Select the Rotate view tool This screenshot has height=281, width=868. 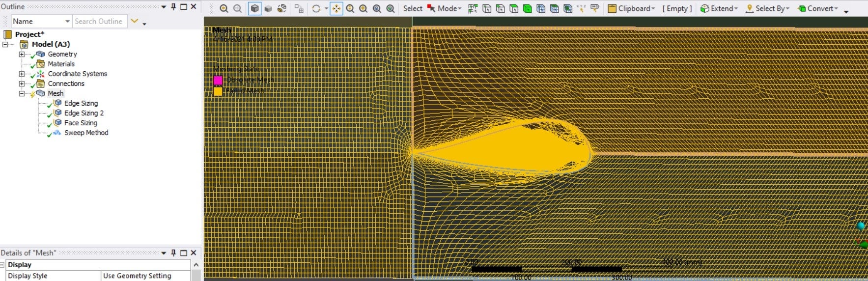pos(316,8)
